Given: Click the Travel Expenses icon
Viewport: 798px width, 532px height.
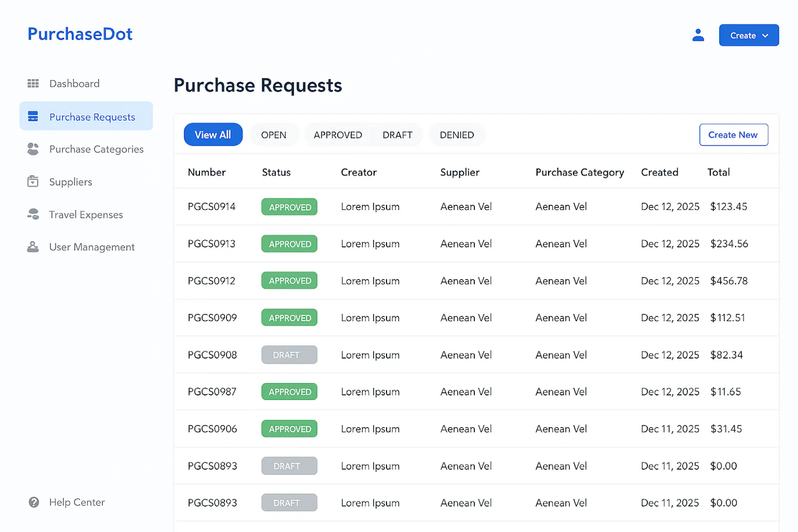Looking at the screenshot, I should 33,214.
